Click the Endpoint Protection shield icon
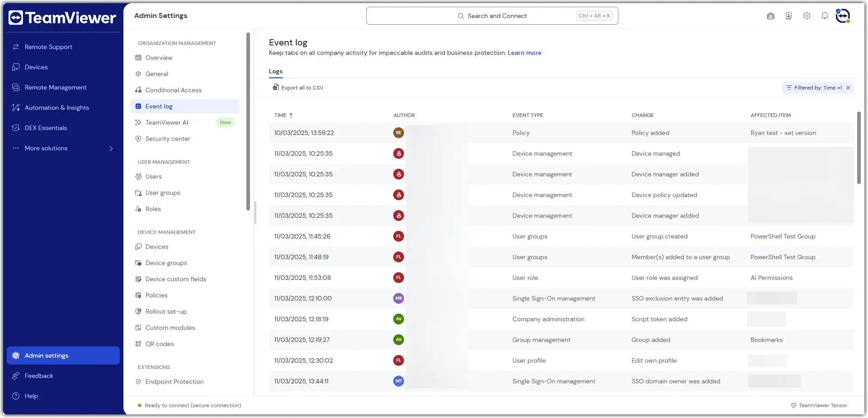Screen dimensions: 868x418 (138, 382)
